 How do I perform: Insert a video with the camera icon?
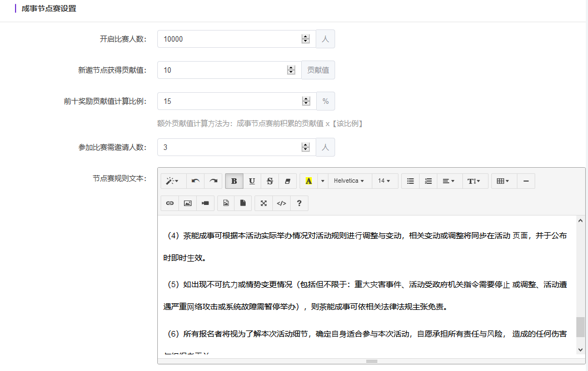tap(206, 203)
